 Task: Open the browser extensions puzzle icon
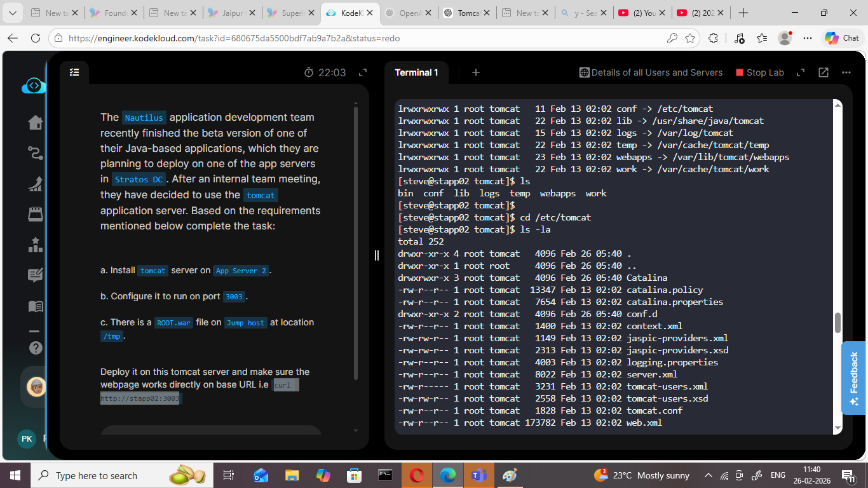coord(714,38)
